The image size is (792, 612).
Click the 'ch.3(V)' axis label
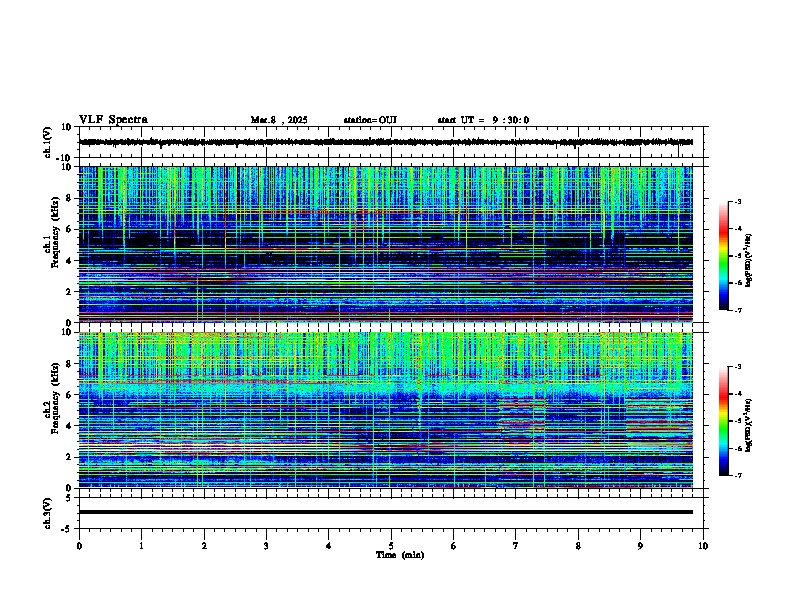pyautogui.click(x=47, y=513)
